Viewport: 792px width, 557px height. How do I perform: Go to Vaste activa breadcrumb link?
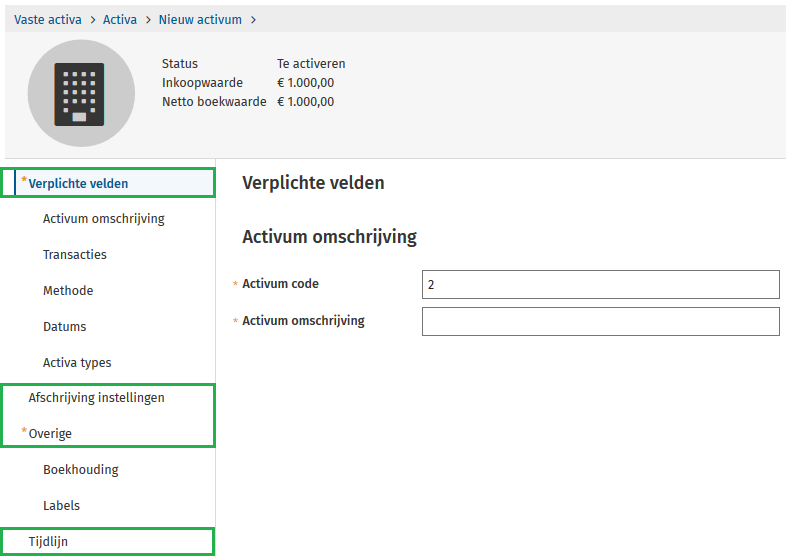tap(48, 20)
